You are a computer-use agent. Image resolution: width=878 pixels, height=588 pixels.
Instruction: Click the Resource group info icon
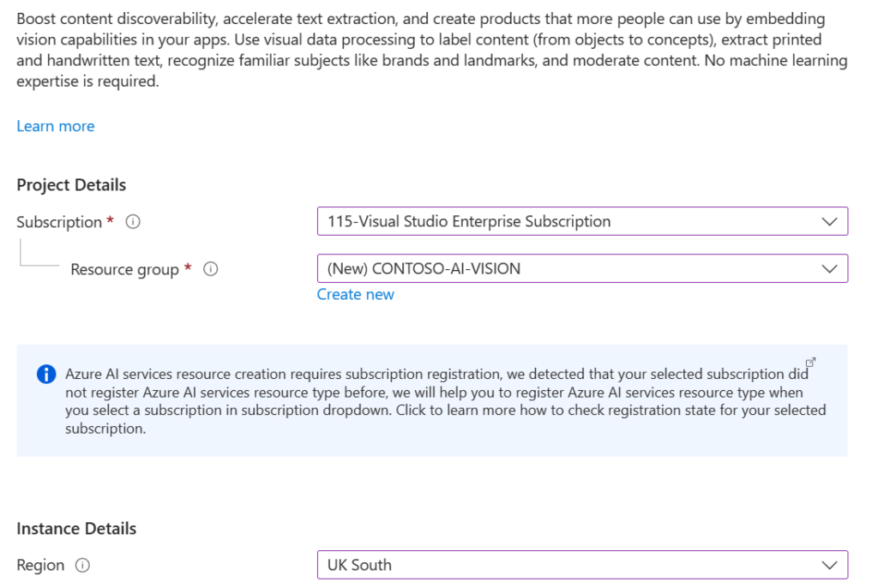pyautogui.click(x=211, y=269)
